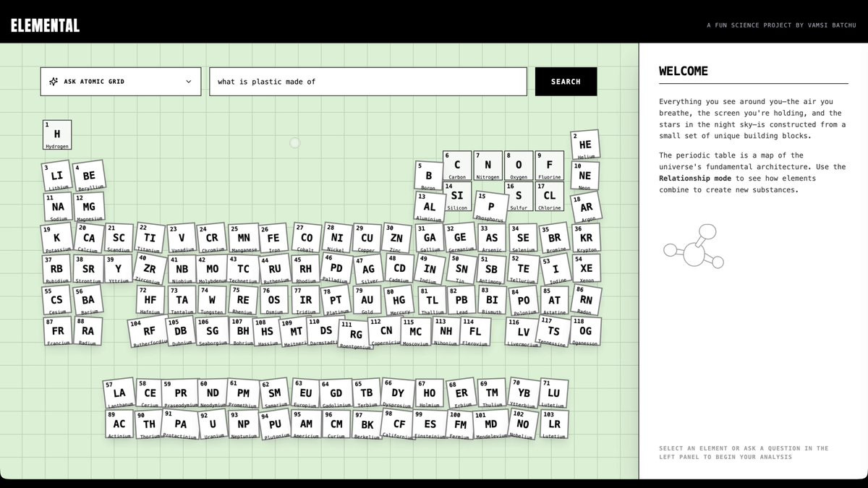Select the Tennessine (TS) element tile
The image size is (868, 488).
click(x=553, y=332)
